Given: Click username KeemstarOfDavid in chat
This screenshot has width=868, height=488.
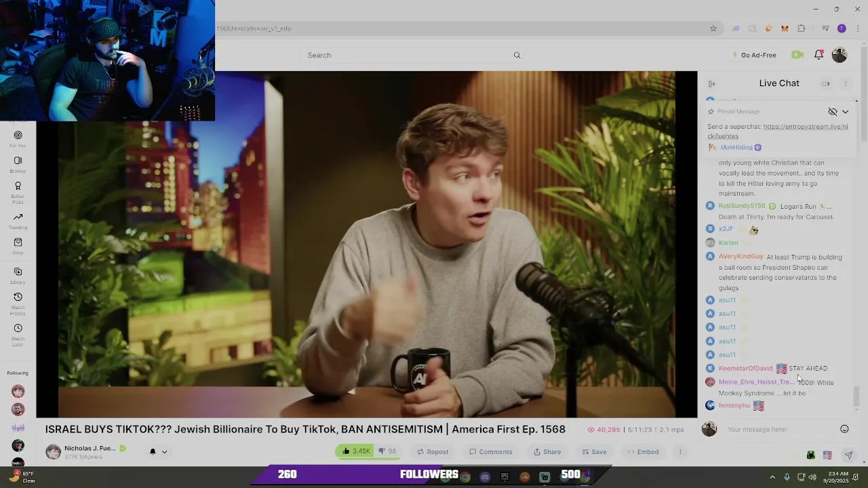Looking at the screenshot, I should click(745, 368).
